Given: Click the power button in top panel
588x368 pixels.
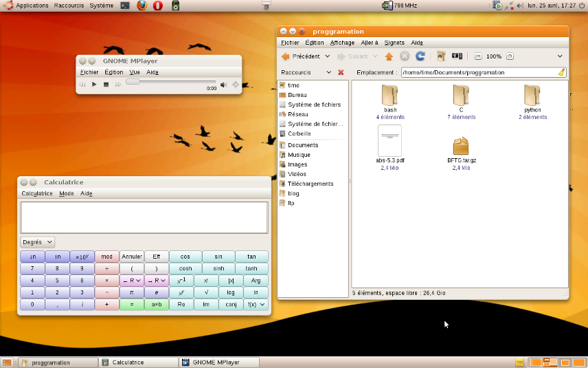Looking at the screenshot, I should pos(582,6).
